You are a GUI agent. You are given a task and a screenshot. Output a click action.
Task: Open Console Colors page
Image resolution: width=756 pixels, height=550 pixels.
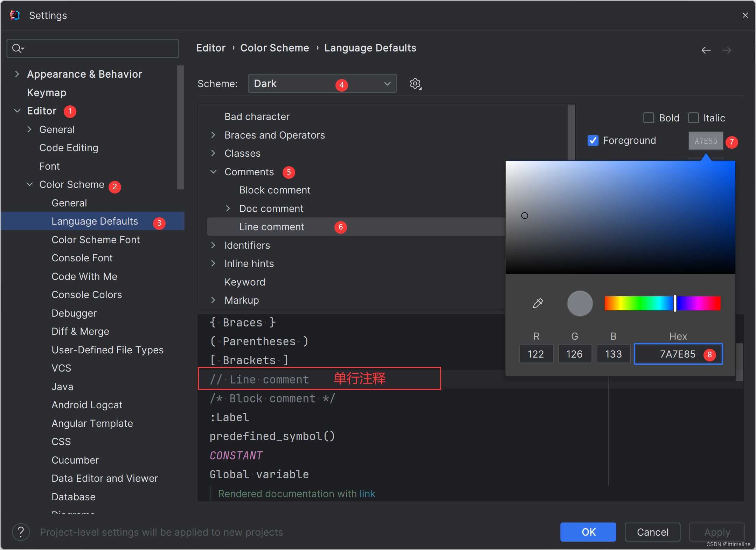86,295
